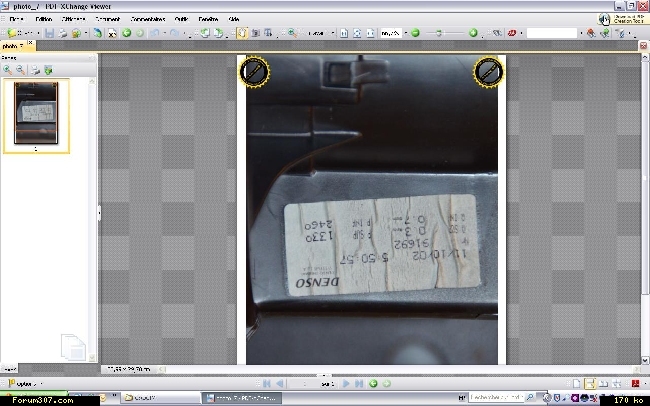Select continuous page layout icon

[590, 384]
